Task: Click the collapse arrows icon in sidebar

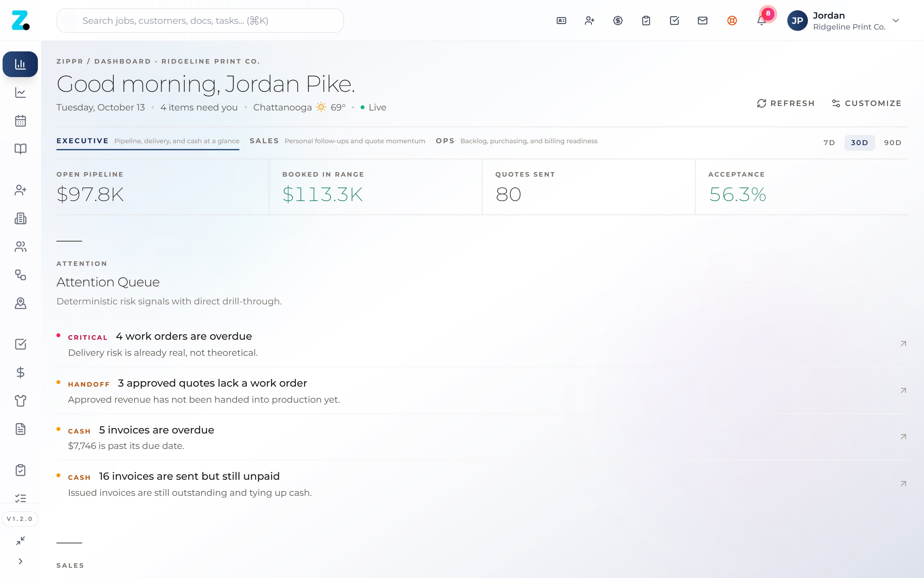Action: (x=20, y=540)
